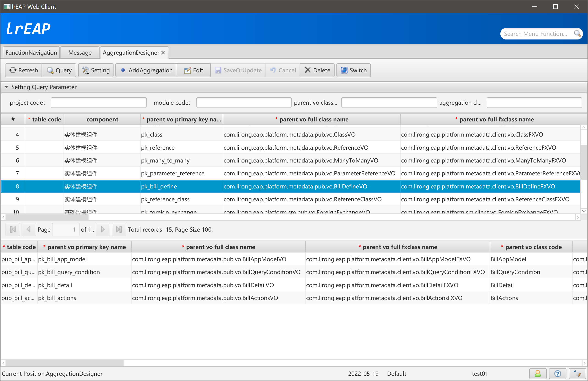Go to next page of records
The image size is (588, 381).
[103, 230]
